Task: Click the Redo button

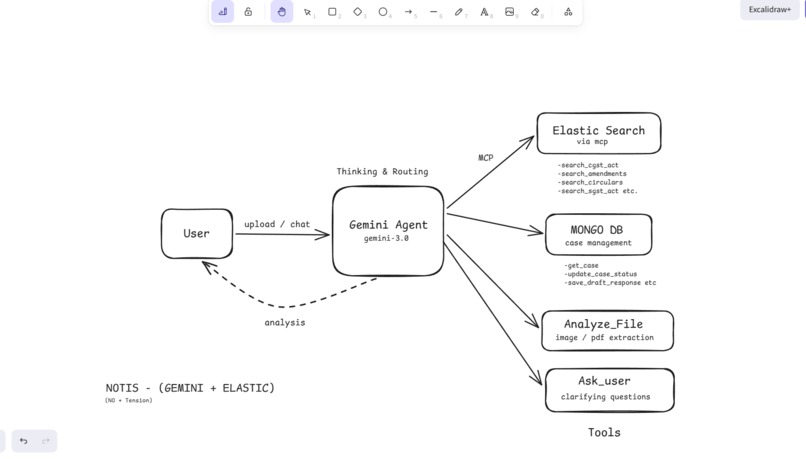Action: [x=46, y=440]
